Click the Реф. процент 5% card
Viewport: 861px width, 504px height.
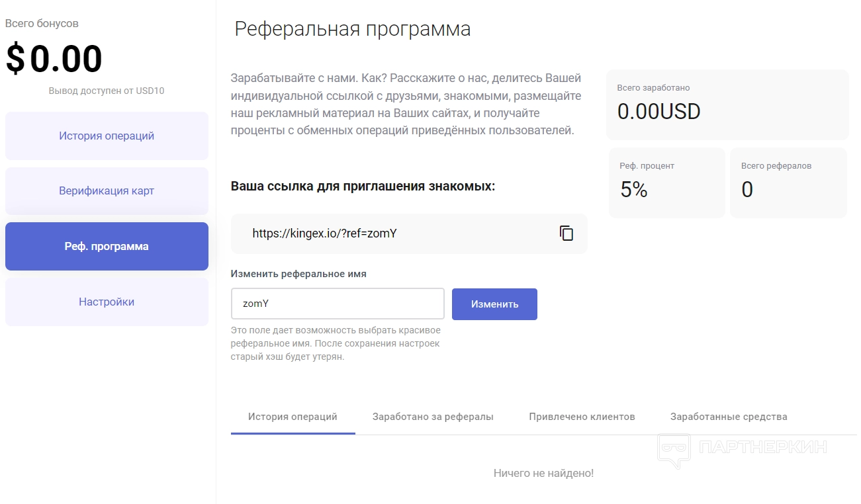point(666,183)
